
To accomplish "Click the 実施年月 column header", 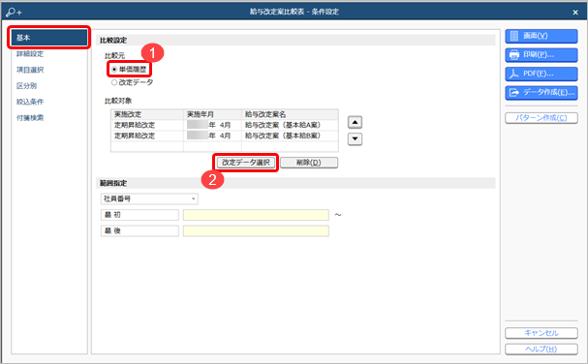I will pos(212,114).
